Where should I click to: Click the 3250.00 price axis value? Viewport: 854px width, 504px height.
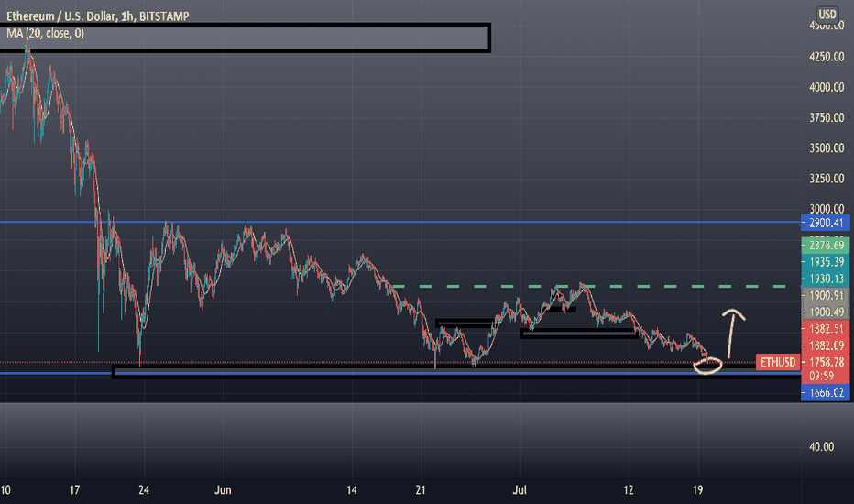point(827,179)
